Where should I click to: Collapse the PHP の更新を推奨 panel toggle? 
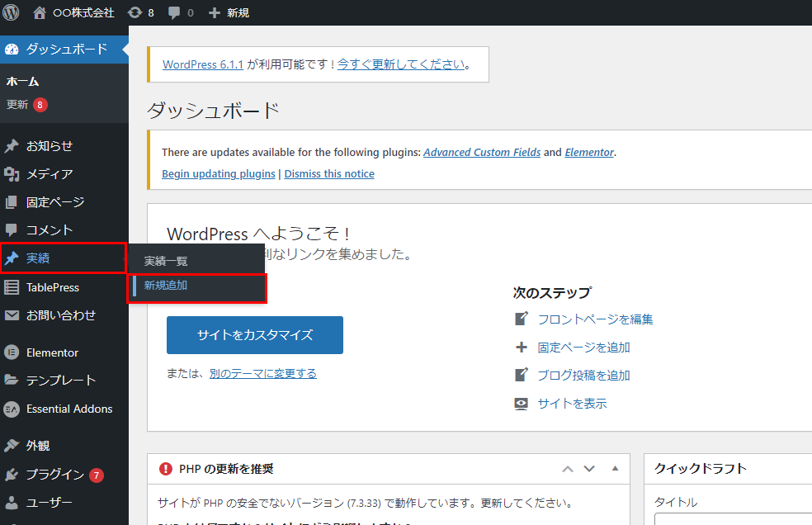[615, 469]
